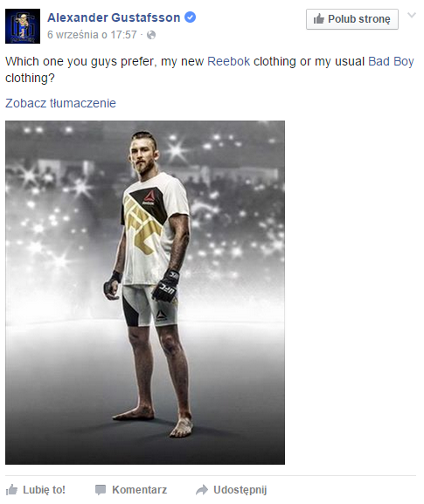Open the Reebok page link
The height and width of the screenshot is (504, 424).
click(229, 61)
